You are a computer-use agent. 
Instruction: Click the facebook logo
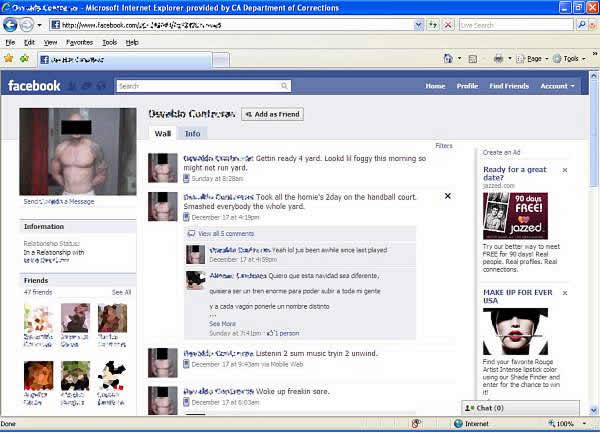34,86
